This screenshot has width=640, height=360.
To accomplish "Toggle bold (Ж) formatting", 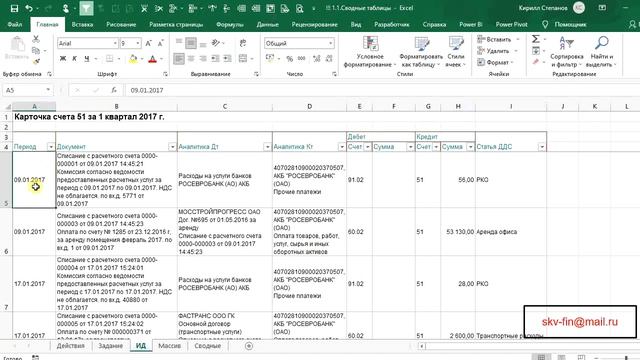I will tap(63, 59).
